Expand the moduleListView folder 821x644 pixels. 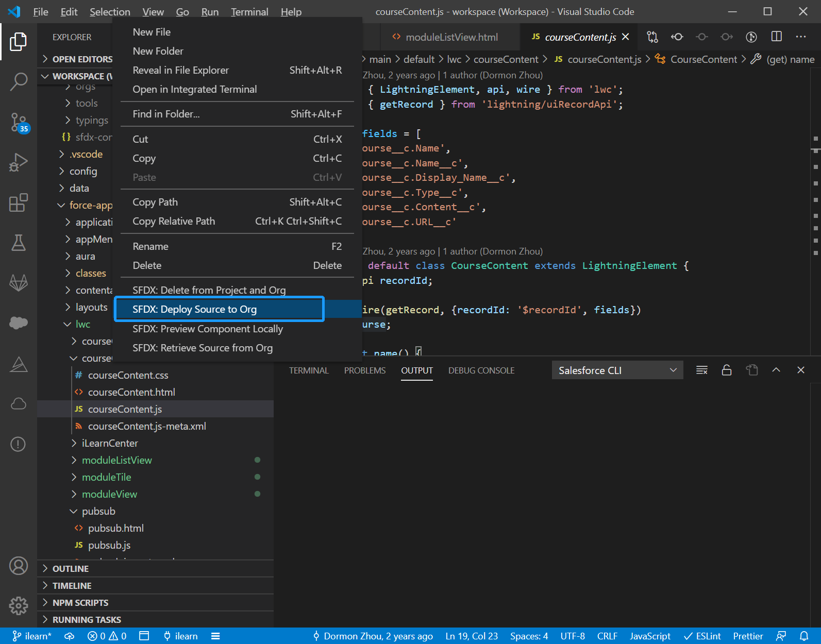[x=156, y=460]
